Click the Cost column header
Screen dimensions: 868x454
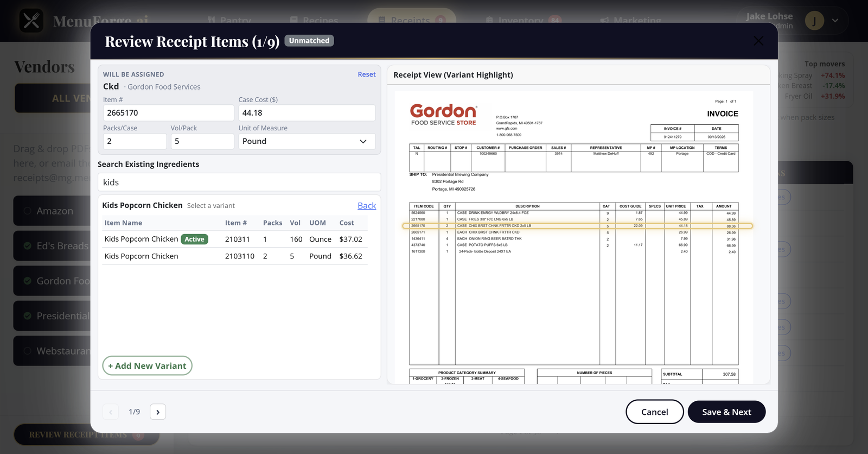click(347, 223)
